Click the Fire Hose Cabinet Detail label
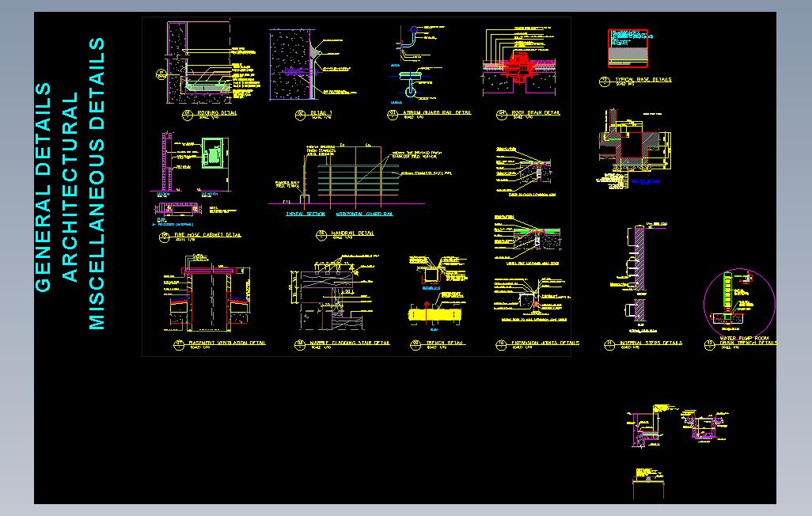The width and height of the screenshot is (812, 516). 207,235
